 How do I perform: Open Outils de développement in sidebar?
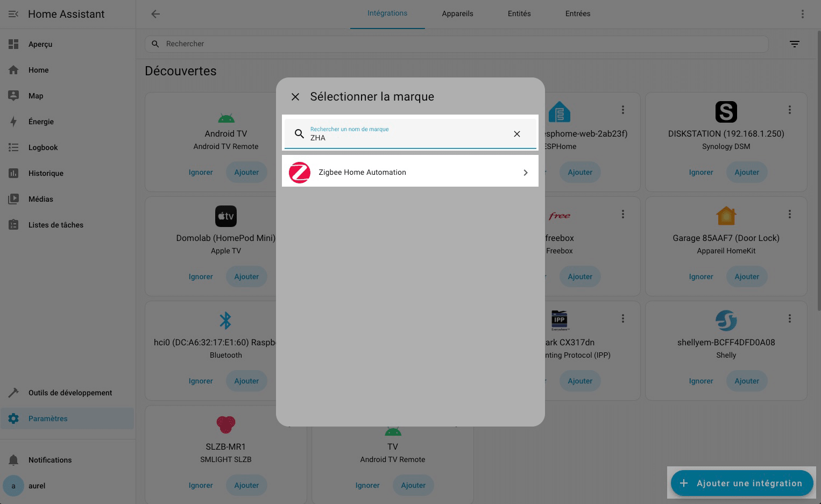point(70,393)
